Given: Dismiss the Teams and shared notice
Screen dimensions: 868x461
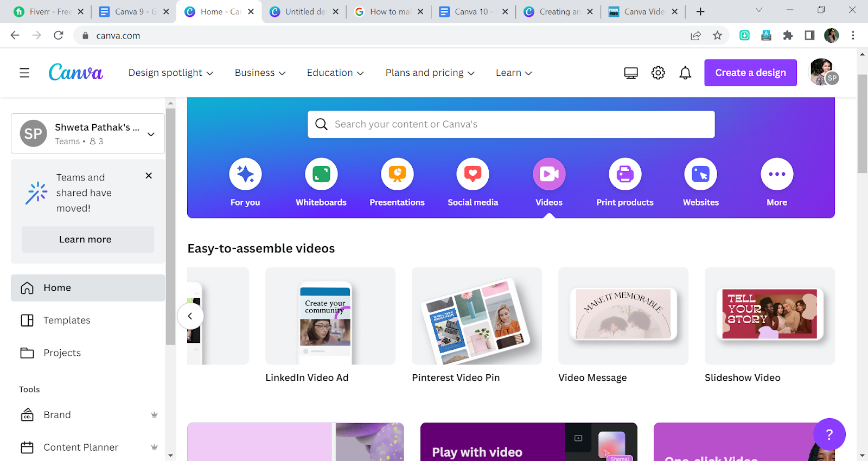Looking at the screenshot, I should coord(149,176).
